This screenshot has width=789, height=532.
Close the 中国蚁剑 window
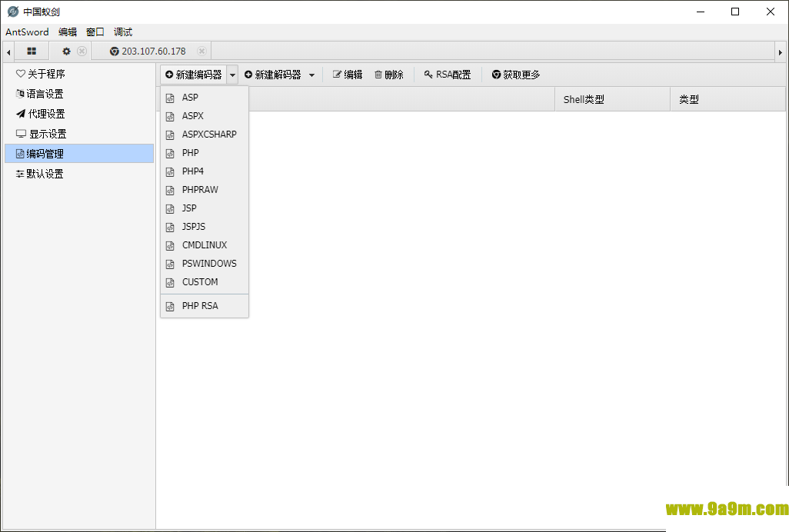click(x=771, y=12)
